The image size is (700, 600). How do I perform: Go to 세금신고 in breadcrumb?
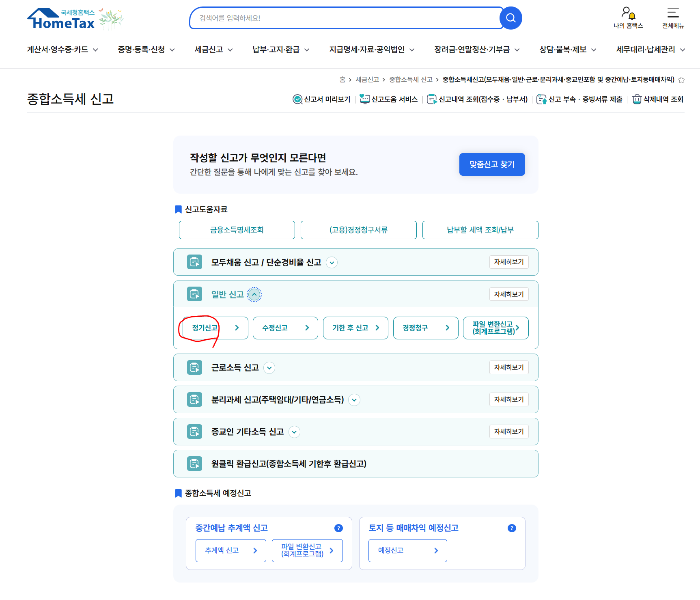367,80
